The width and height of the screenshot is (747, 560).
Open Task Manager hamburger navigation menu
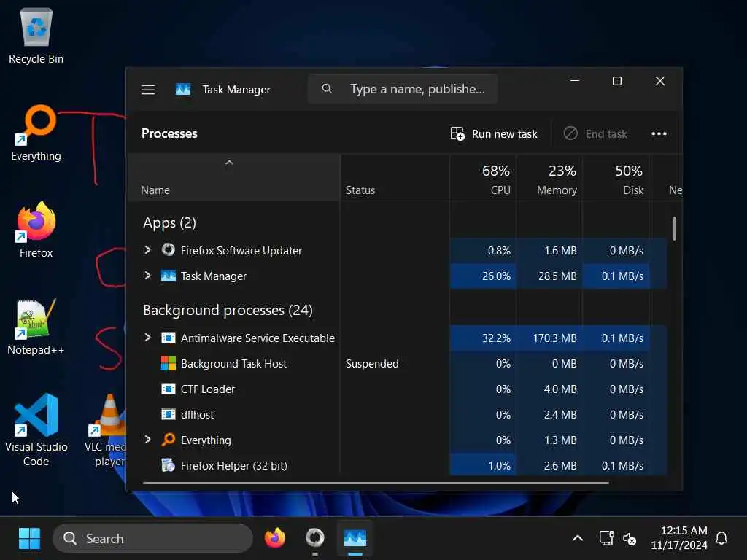pyautogui.click(x=148, y=90)
